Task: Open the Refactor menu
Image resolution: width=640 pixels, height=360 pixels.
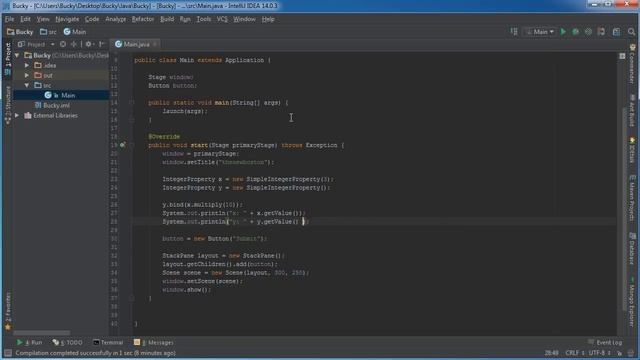Action: pyautogui.click(x=142, y=19)
